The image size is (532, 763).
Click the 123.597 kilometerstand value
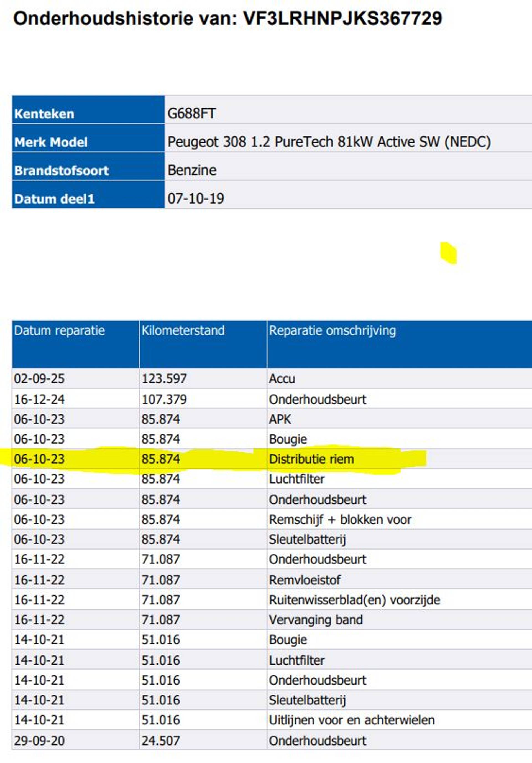tap(164, 379)
